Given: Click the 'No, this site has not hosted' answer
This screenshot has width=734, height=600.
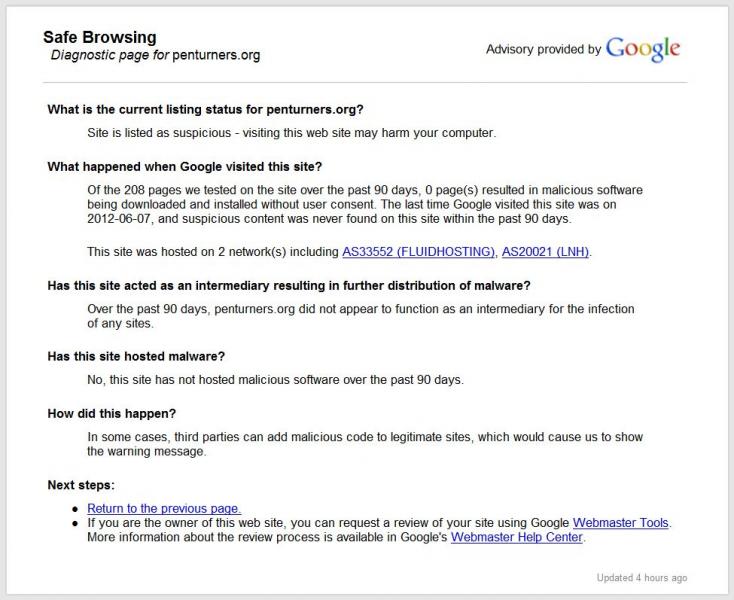Looking at the screenshot, I should point(275,380).
